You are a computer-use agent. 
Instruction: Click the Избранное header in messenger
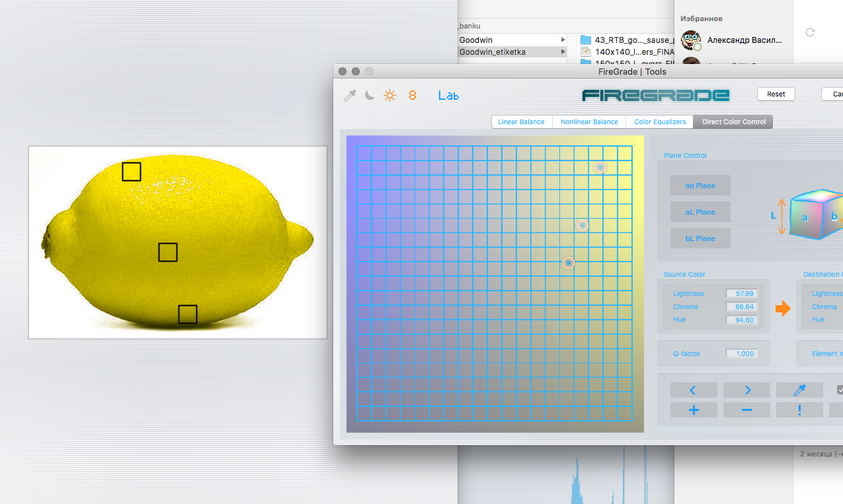[x=702, y=18]
